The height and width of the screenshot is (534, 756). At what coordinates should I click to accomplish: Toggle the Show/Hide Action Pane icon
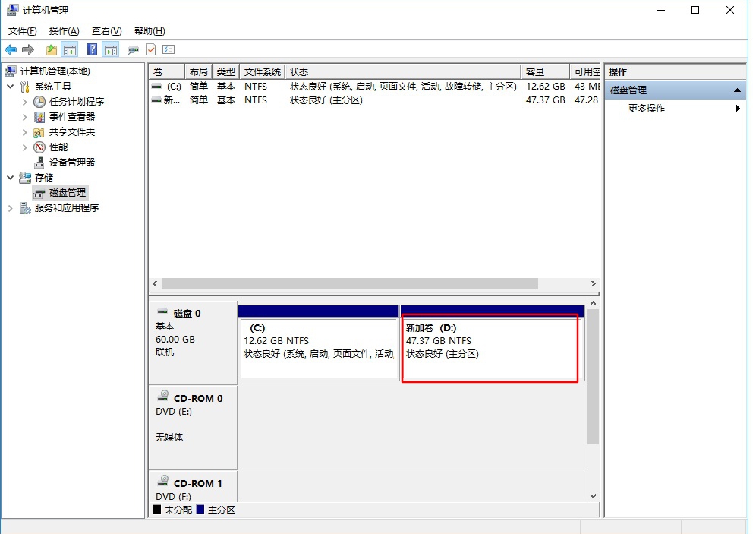pyautogui.click(x=111, y=49)
